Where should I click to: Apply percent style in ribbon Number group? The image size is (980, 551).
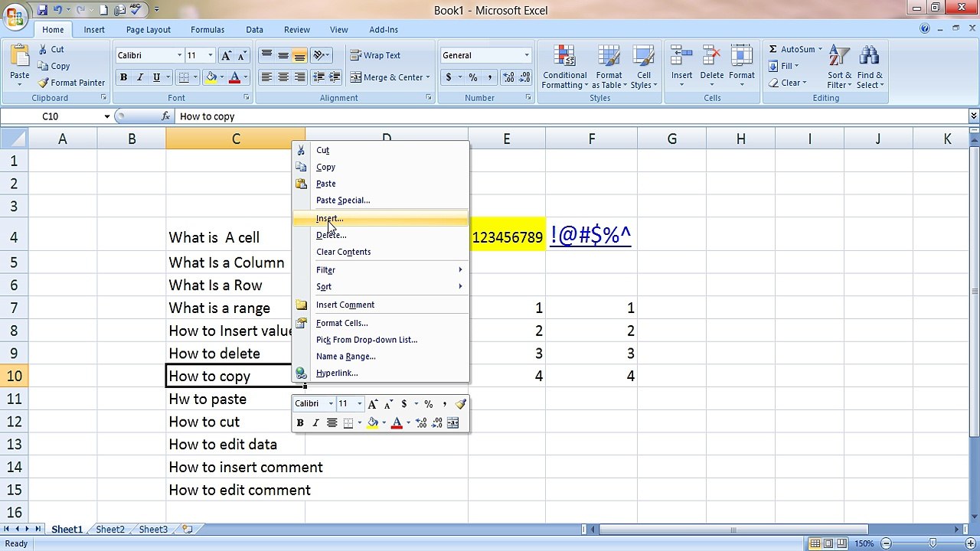(473, 77)
